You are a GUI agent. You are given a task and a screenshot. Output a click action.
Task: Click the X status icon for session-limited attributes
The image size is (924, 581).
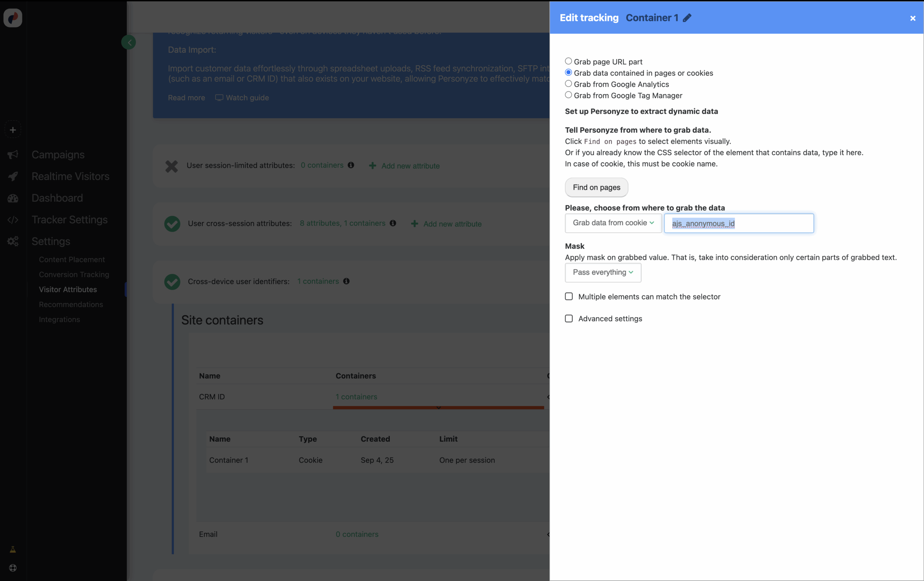[171, 166]
